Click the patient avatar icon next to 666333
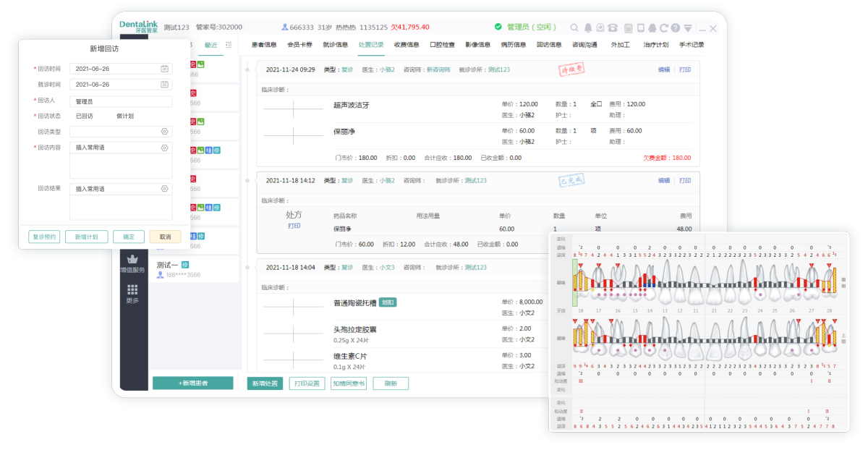The width and height of the screenshot is (868, 450). pyautogui.click(x=285, y=27)
